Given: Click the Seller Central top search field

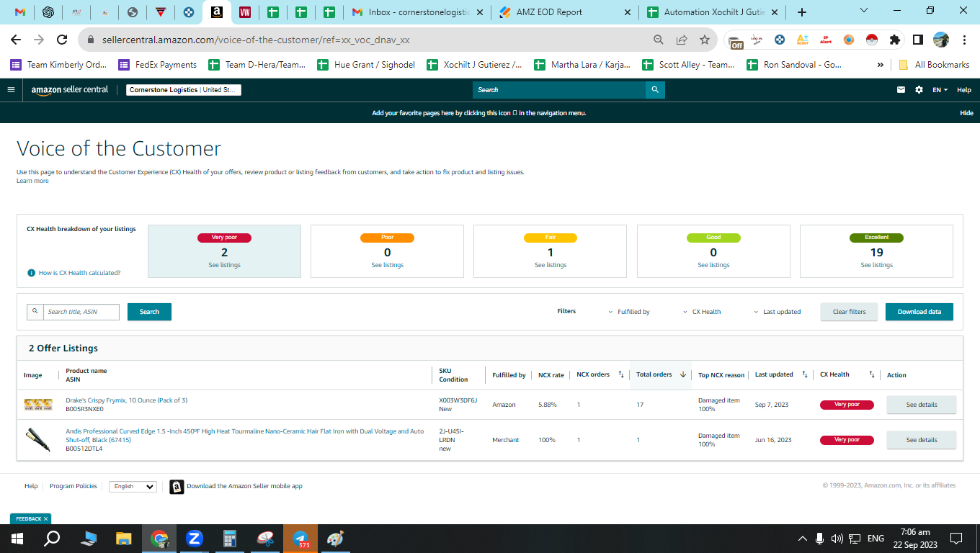Looking at the screenshot, I should [x=560, y=90].
